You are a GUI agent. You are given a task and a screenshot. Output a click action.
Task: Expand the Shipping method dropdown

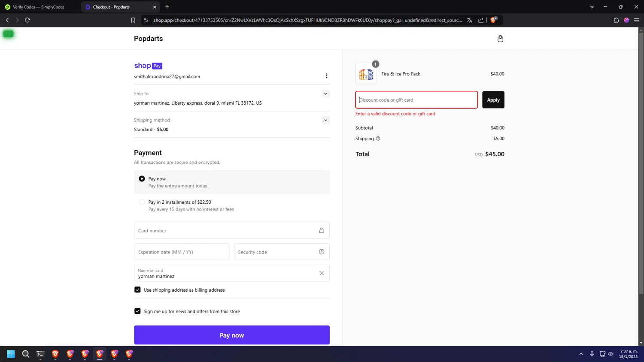click(325, 120)
